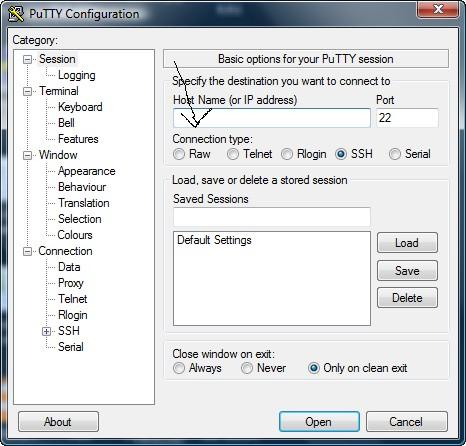Collapse the Terminal tree node

click(x=27, y=91)
